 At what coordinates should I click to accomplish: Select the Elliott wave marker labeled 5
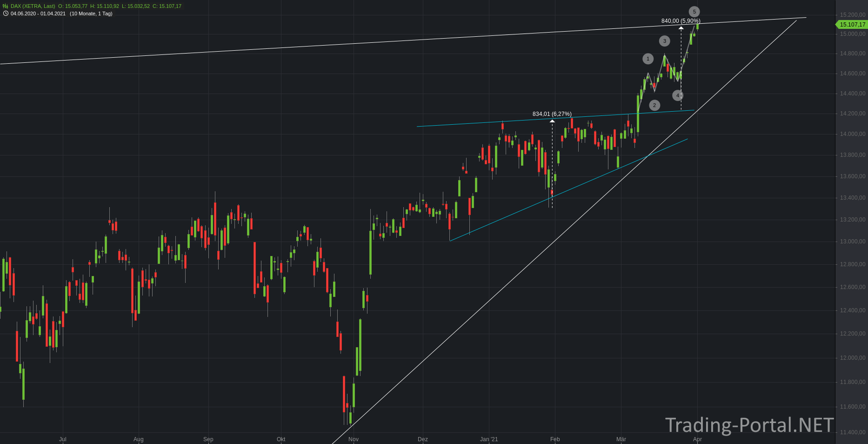694,12
